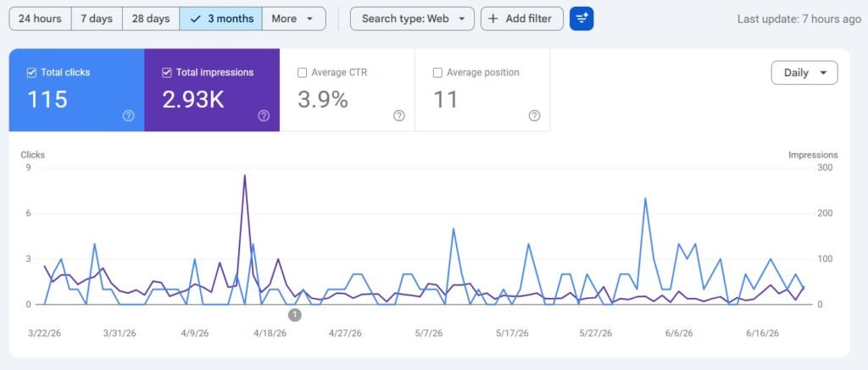The width and height of the screenshot is (868, 370).
Task: Click the impressions spike peak on chart
Action: tap(244, 176)
